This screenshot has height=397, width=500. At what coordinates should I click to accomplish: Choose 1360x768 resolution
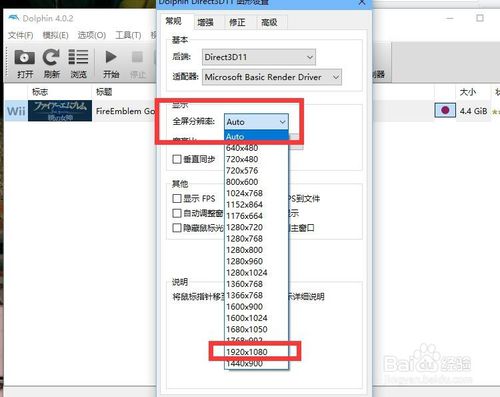click(x=256, y=284)
